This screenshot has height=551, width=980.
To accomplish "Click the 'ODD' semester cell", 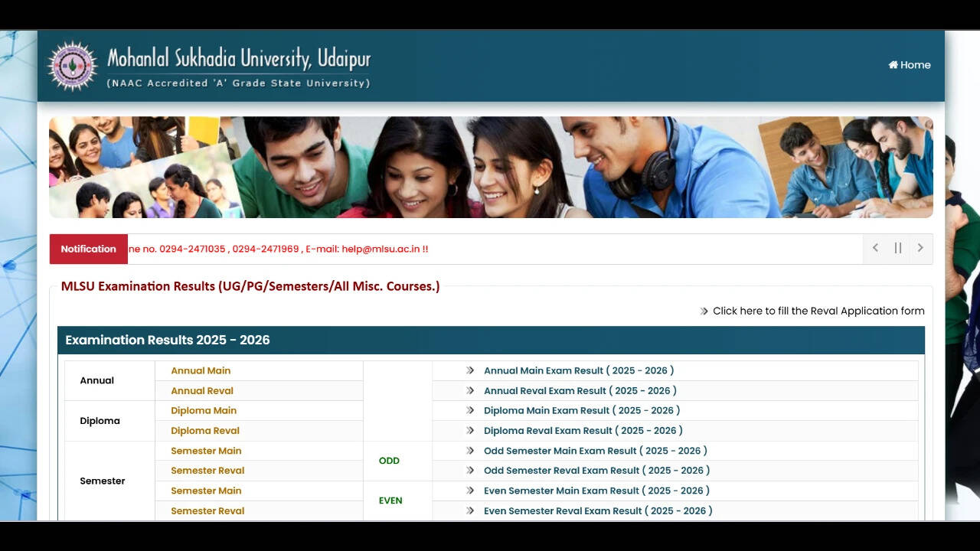I will [x=397, y=461].
